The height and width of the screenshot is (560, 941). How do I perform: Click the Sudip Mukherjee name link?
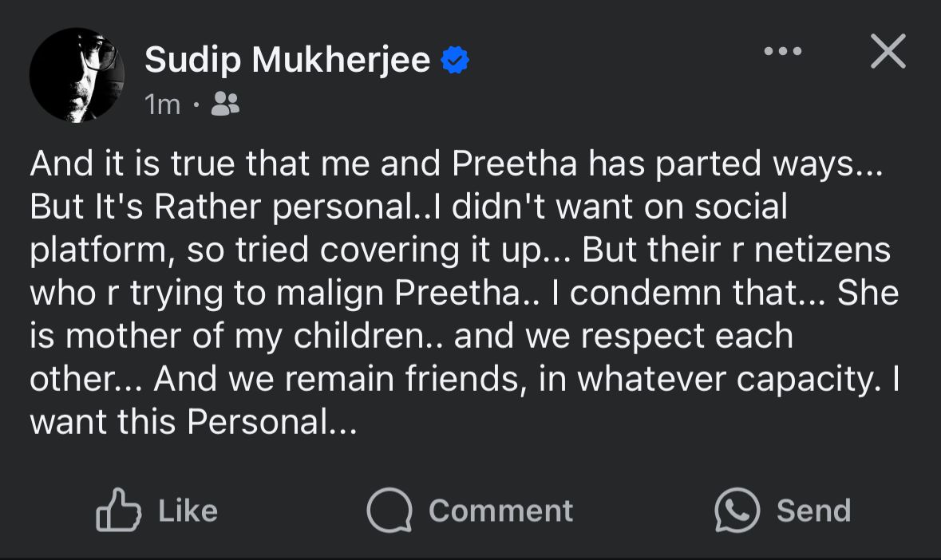point(287,60)
